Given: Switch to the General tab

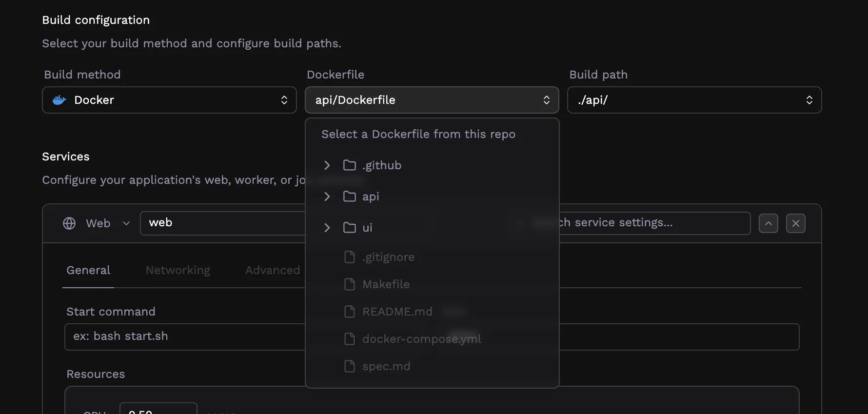Looking at the screenshot, I should [88, 271].
